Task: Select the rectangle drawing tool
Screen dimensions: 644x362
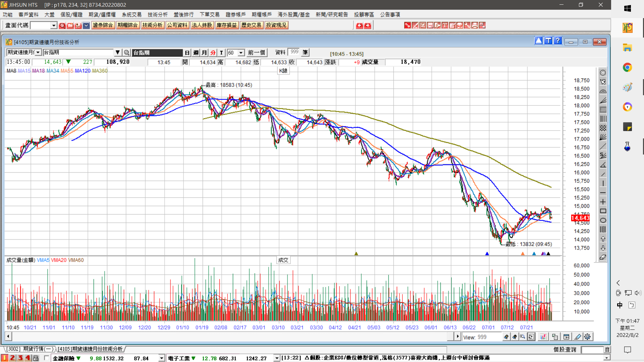Action: click(603, 211)
